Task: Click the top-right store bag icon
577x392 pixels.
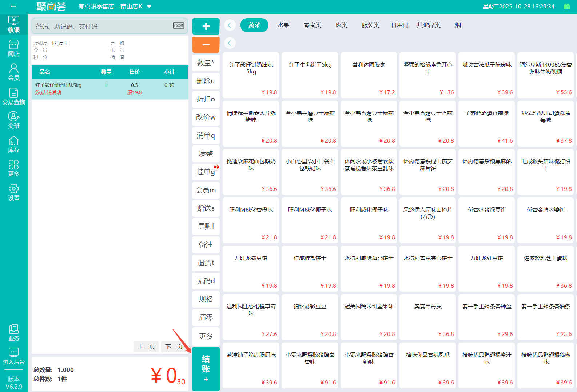Action: pos(567,6)
